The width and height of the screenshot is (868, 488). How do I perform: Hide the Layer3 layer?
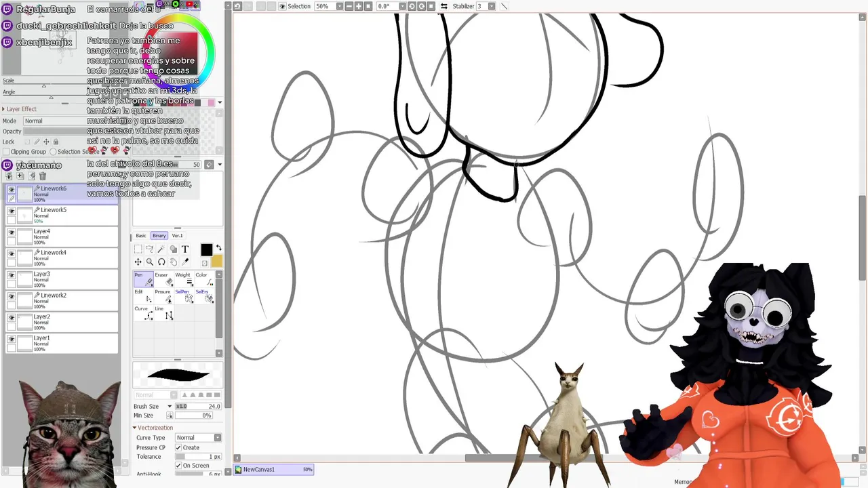12,275
